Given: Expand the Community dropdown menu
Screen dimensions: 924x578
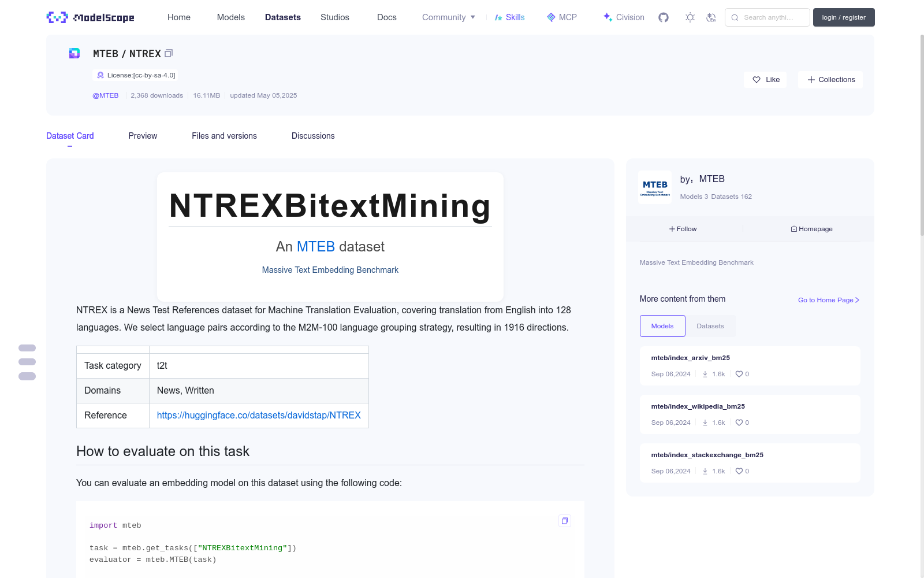Looking at the screenshot, I should click(x=449, y=17).
